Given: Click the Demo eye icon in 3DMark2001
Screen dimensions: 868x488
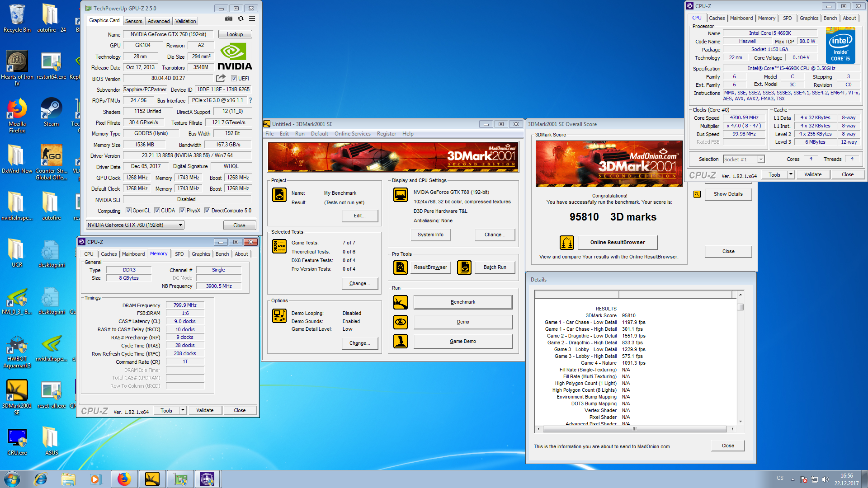Looking at the screenshot, I should pos(401,322).
